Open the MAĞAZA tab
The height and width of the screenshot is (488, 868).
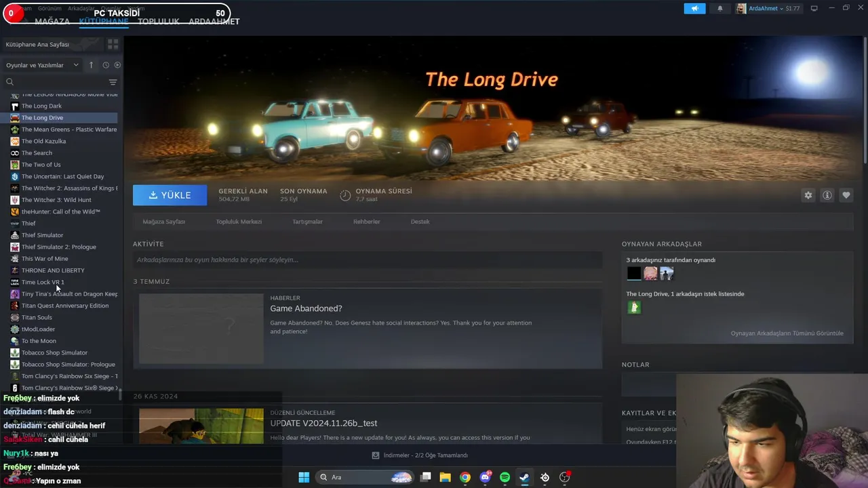52,21
